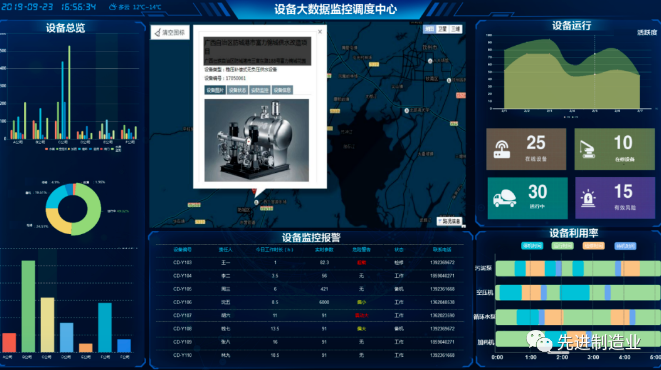
Task: Click the alarm siren icon on purple tile
Action: [x=588, y=198]
